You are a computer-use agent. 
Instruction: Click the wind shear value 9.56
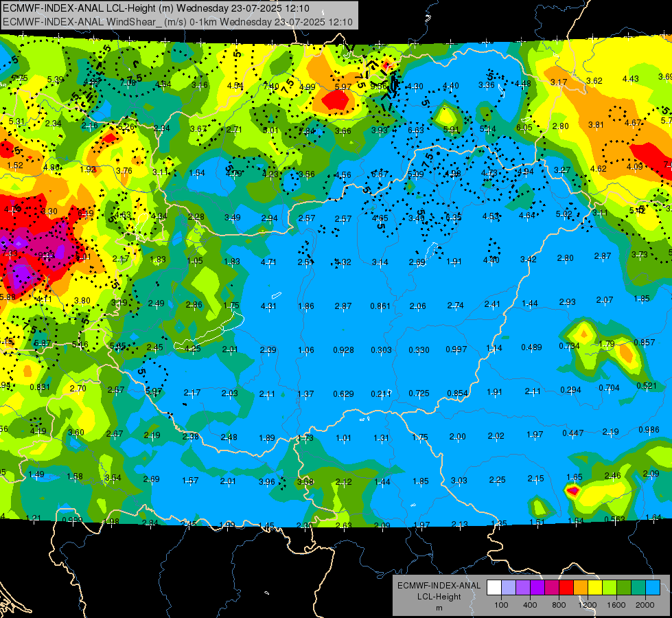click(x=378, y=87)
